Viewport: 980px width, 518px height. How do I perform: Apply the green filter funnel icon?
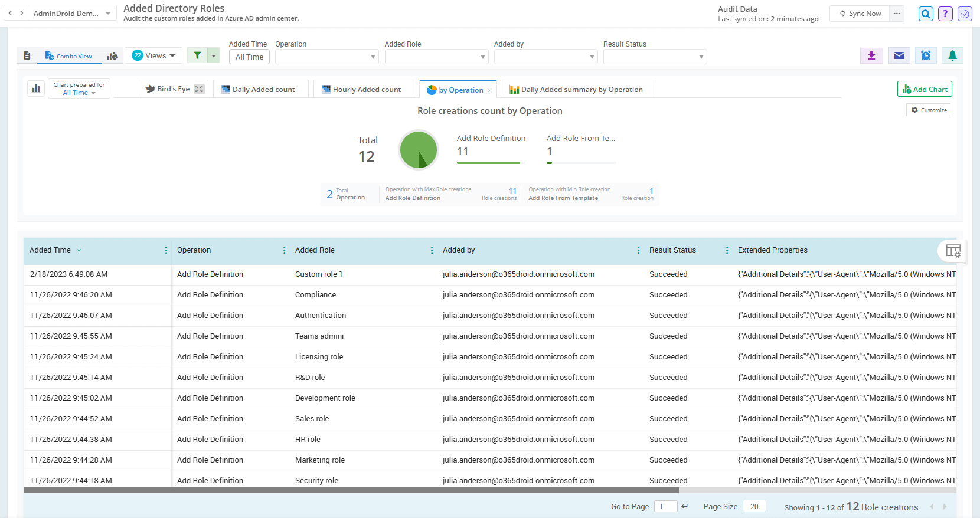click(197, 55)
